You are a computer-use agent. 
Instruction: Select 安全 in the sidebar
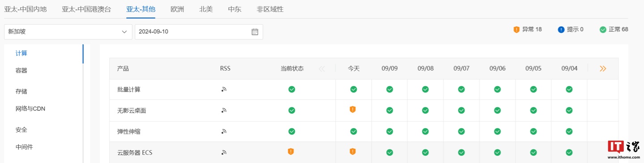21,130
